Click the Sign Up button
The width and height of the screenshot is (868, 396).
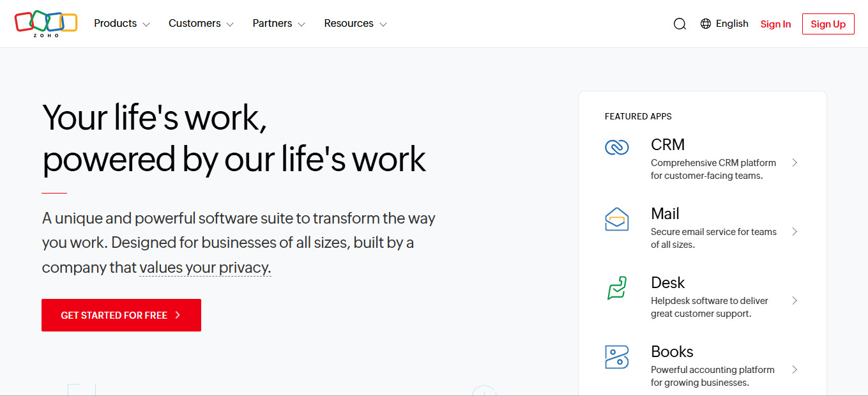point(828,24)
